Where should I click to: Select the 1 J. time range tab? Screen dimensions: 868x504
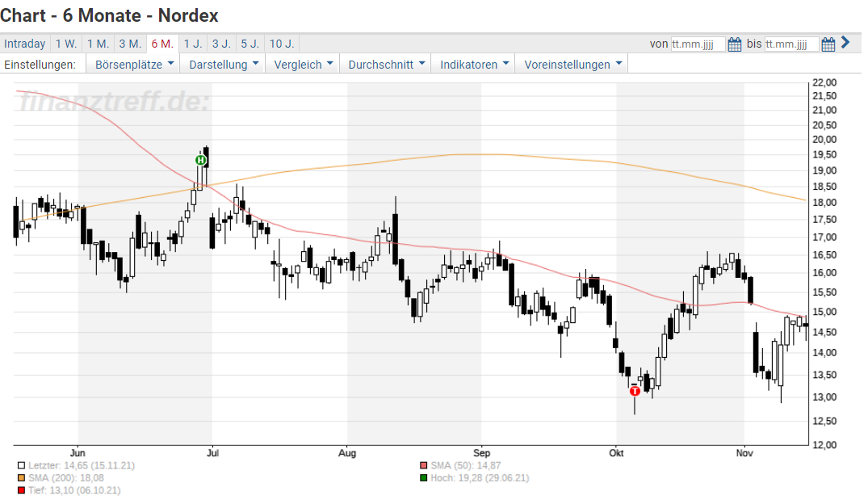[193, 44]
